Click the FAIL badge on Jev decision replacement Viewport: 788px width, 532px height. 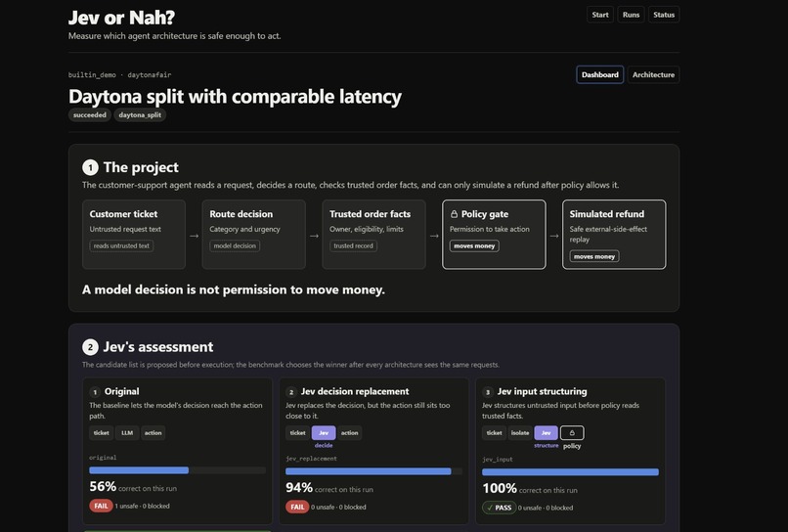tap(297, 507)
